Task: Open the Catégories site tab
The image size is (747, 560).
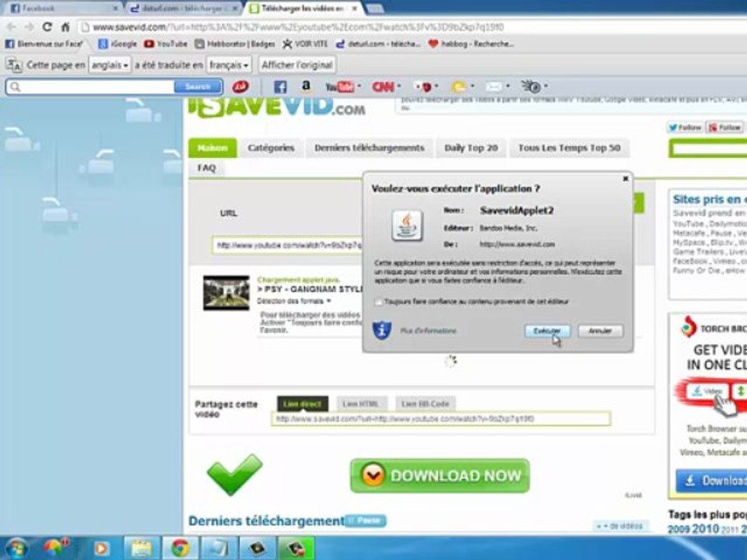Action: tap(271, 148)
